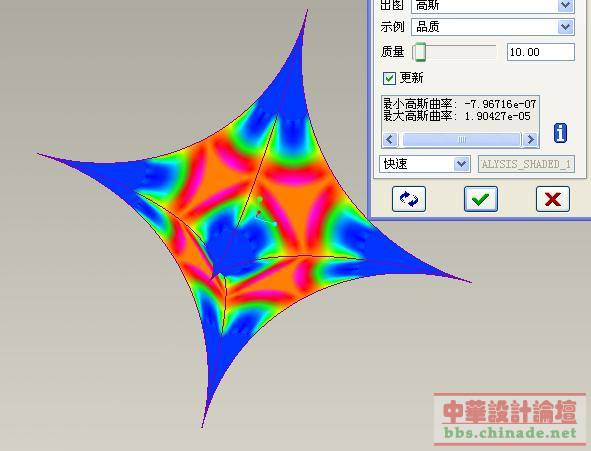Click the 质量 quality slider handle
This screenshot has width=591, height=451.
pos(419,52)
